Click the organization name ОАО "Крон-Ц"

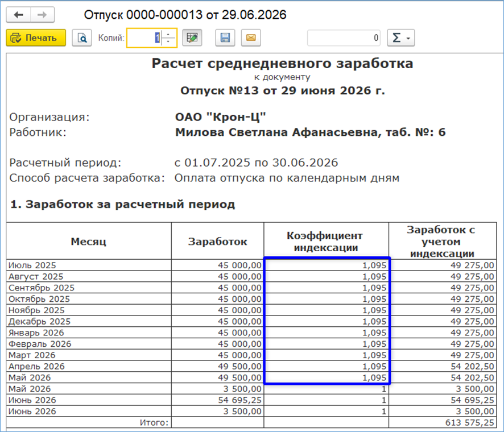click(221, 117)
